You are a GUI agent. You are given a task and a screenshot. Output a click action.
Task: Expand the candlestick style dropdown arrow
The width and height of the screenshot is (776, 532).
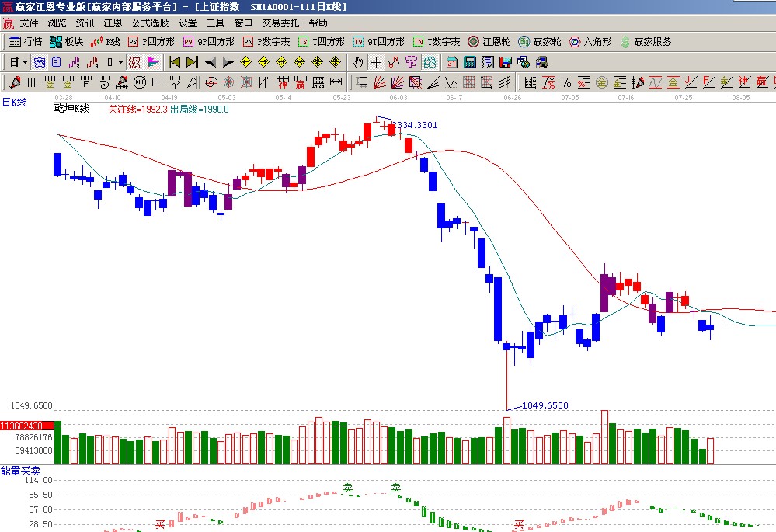(120, 62)
